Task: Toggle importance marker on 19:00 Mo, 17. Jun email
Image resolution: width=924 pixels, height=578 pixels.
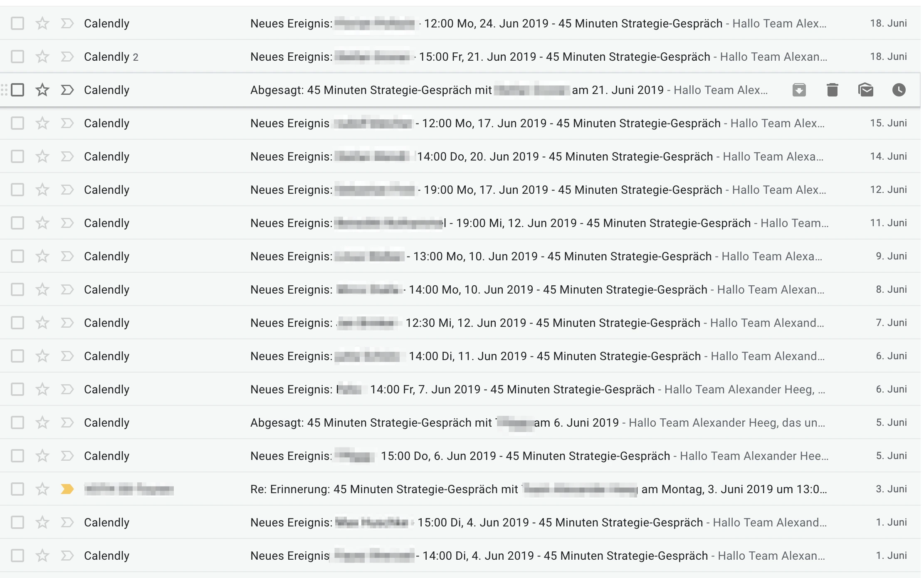Action: (67, 190)
